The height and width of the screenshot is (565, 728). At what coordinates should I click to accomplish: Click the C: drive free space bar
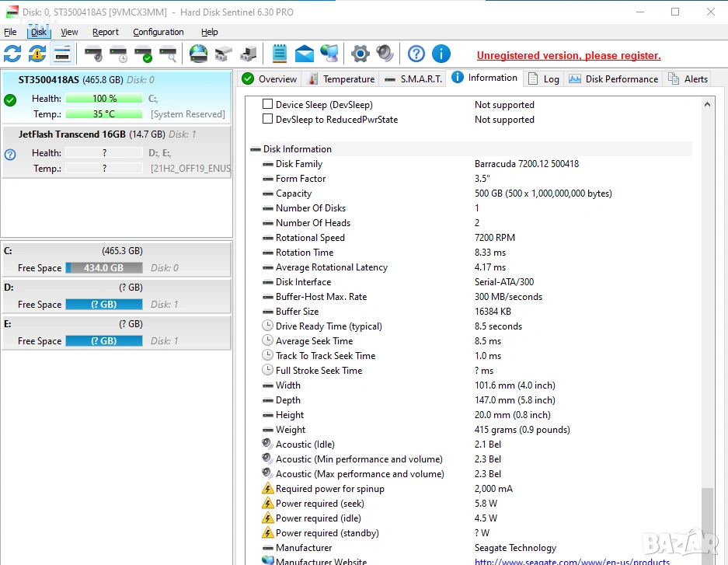(104, 268)
